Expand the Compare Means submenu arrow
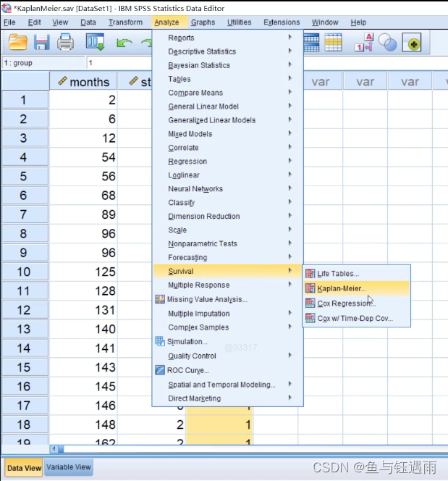Image resolution: width=448 pixels, height=481 pixels. click(x=290, y=92)
